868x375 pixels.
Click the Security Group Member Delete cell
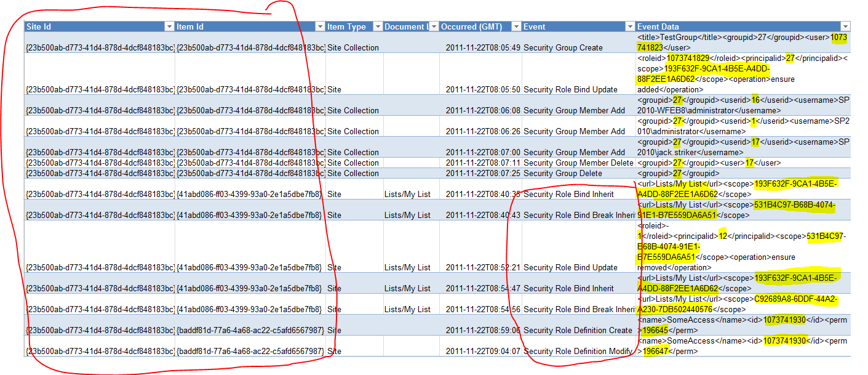pos(578,163)
